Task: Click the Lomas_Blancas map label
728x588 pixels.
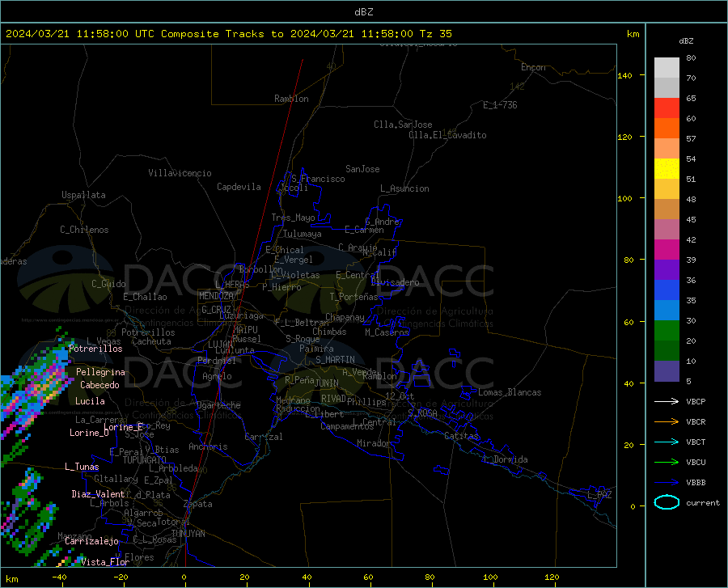Action: (510, 392)
